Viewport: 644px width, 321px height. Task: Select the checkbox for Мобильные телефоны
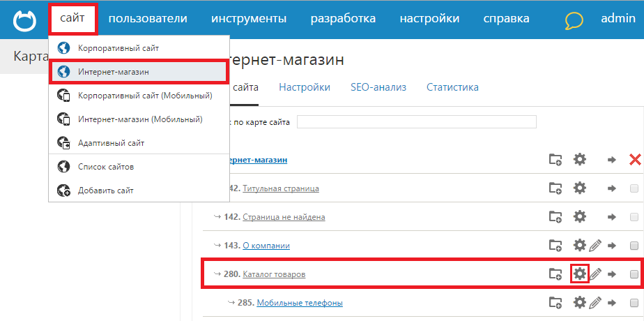click(634, 303)
